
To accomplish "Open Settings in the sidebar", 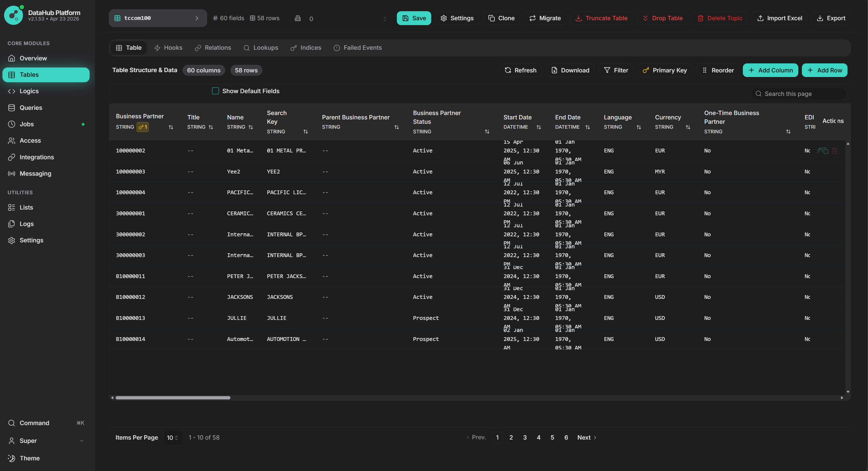I will [46, 240].
